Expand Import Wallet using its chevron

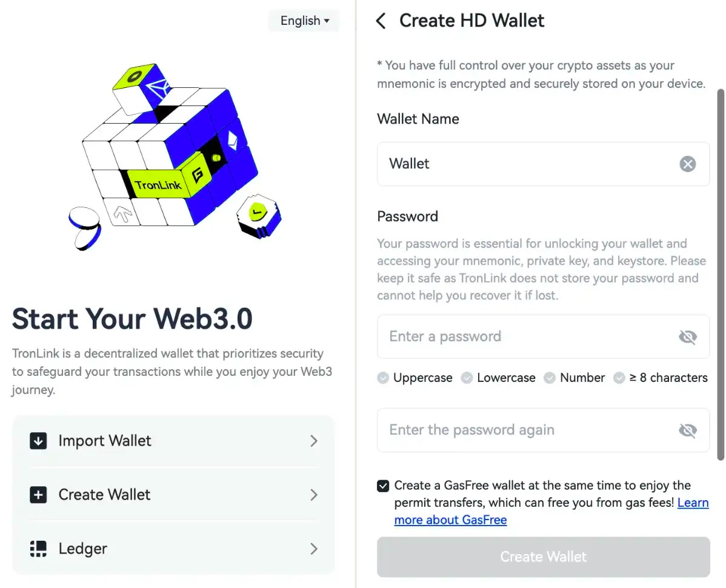click(314, 441)
